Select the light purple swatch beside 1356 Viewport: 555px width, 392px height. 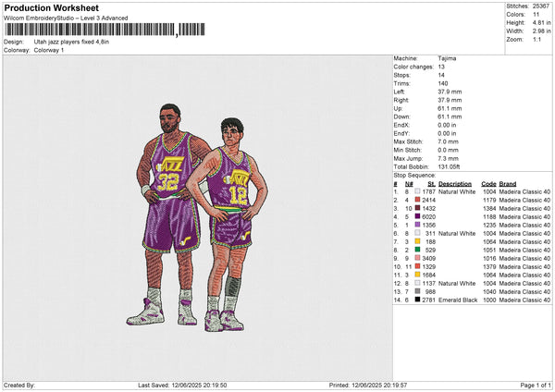coord(418,225)
